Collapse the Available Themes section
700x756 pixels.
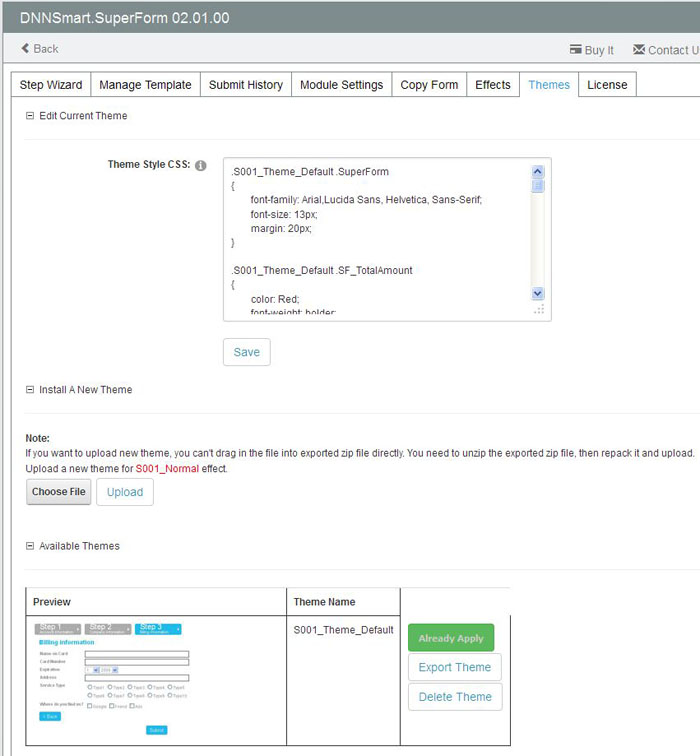pyautogui.click(x=30, y=546)
